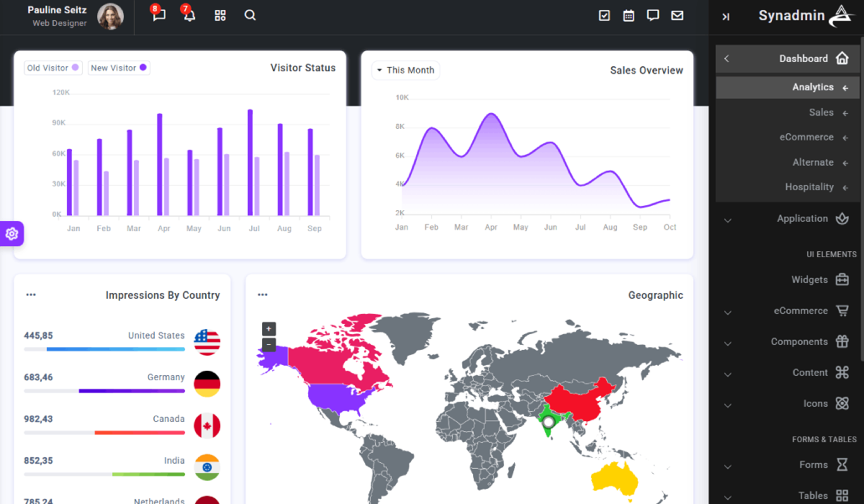
Task: Open Pauline Seitz profile name
Action: pyautogui.click(x=57, y=10)
